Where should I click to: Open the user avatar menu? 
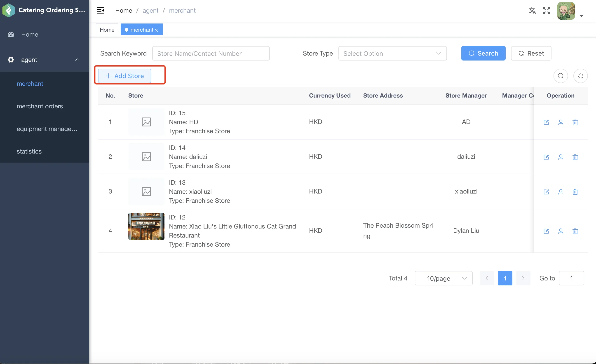point(566,11)
